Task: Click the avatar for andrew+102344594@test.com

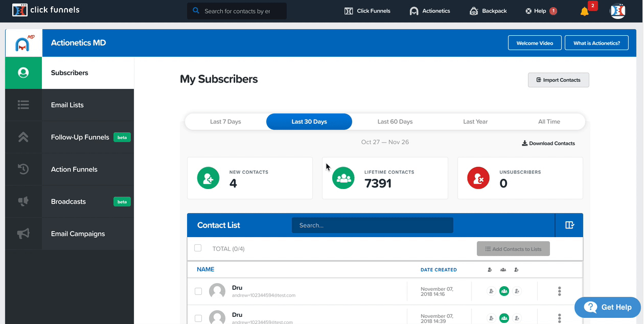Action: (218, 291)
